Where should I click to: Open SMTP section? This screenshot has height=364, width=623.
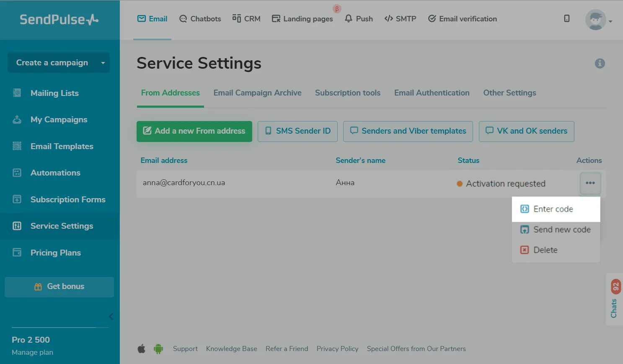click(x=400, y=19)
